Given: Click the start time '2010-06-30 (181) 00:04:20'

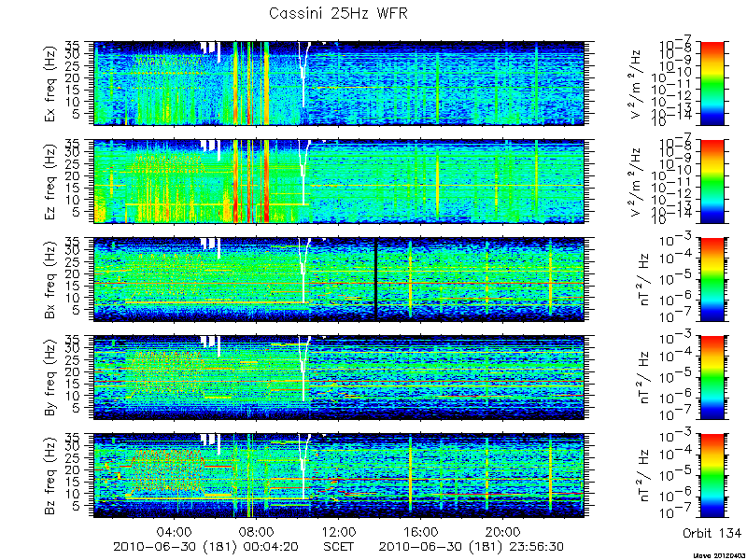Looking at the screenshot, I should click(205, 547).
